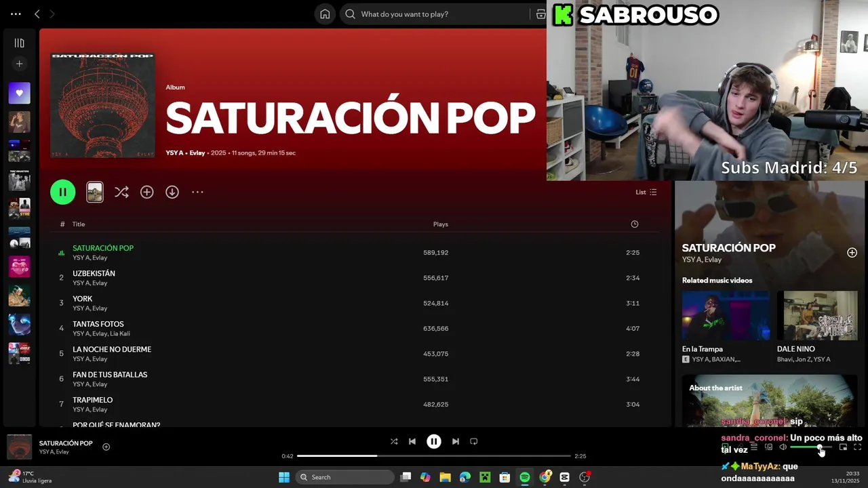Open Minecraft from the taskbar
The height and width of the screenshot is (488, 868).
[x=485, y=477]
